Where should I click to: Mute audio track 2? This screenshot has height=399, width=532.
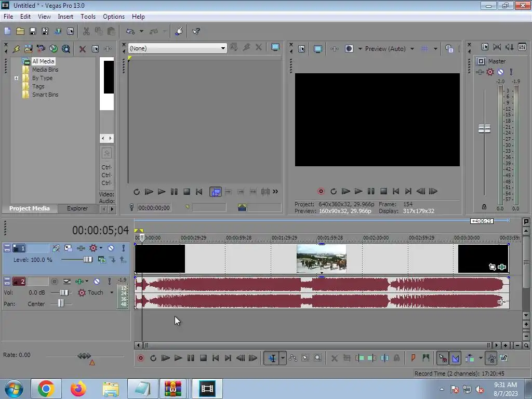pyautogui.click(x=97, y=281)
